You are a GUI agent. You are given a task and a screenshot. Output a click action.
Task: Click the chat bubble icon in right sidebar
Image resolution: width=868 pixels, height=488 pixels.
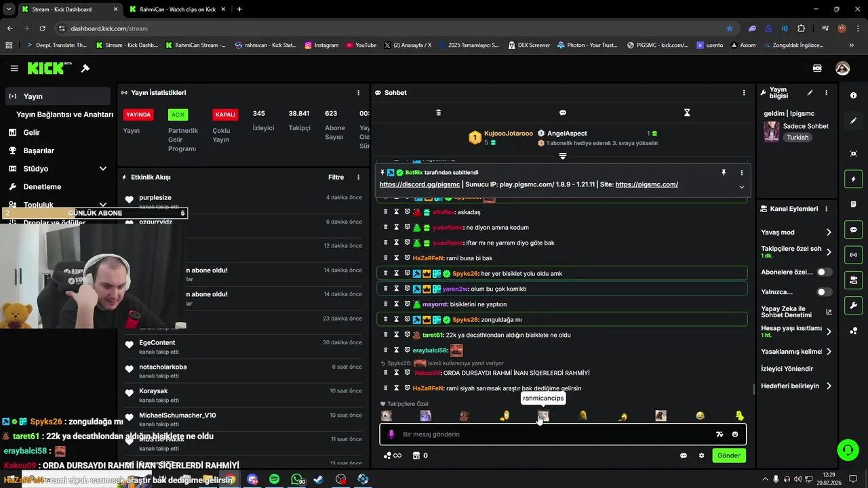click(853, 230)
